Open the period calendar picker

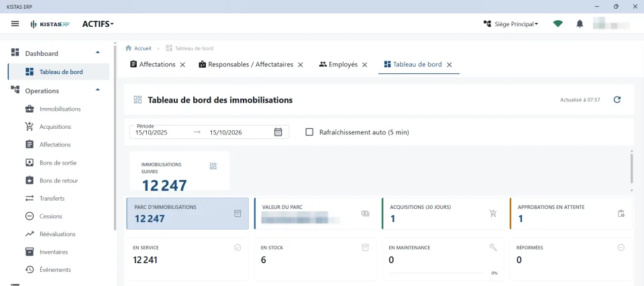coord(278,132)
